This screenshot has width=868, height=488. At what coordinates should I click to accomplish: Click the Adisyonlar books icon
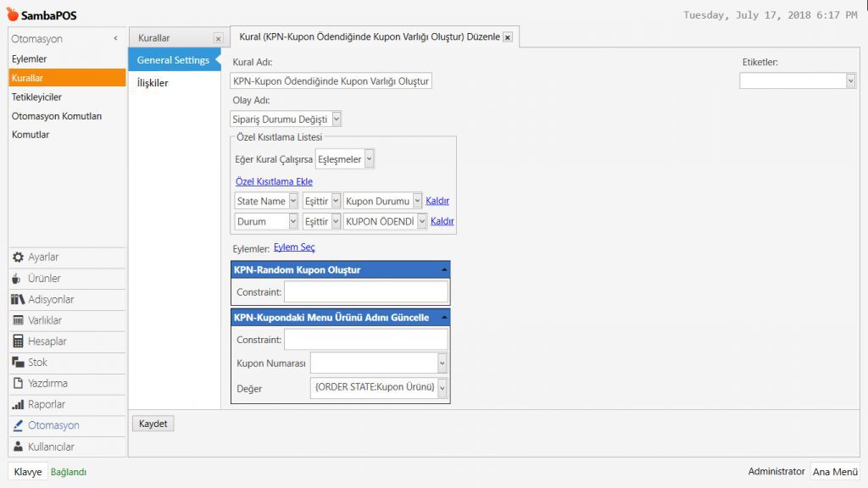coord(18,300)
